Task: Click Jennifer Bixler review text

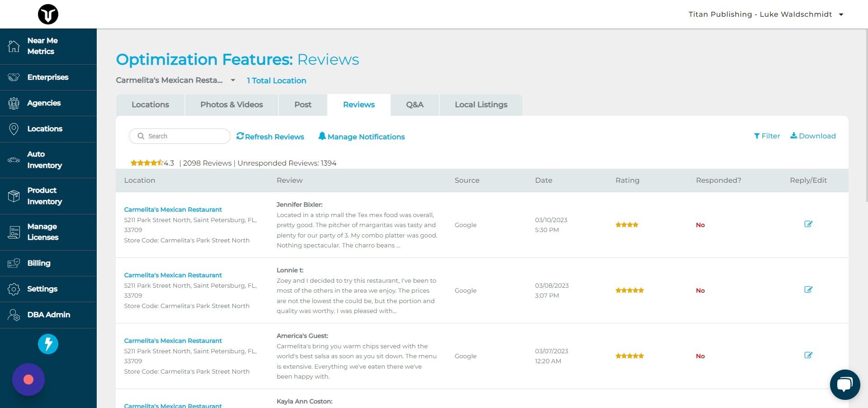Action: 357,230
